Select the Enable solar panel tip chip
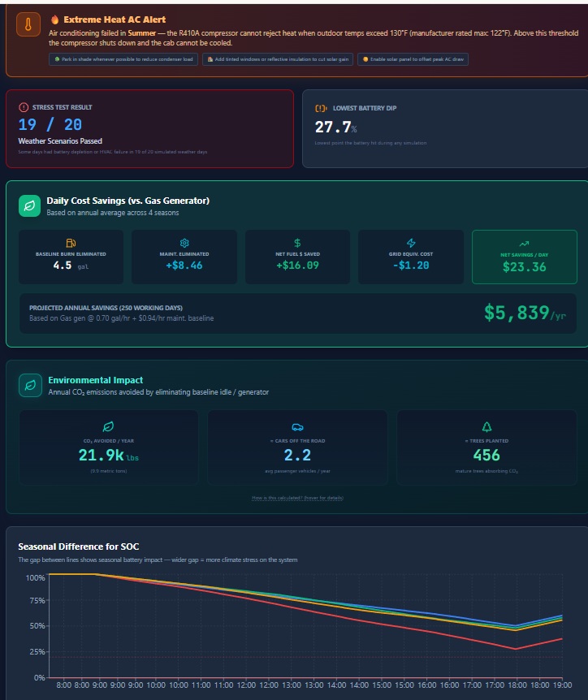Viewport: 588px width, 700px height. pos(413,59)
